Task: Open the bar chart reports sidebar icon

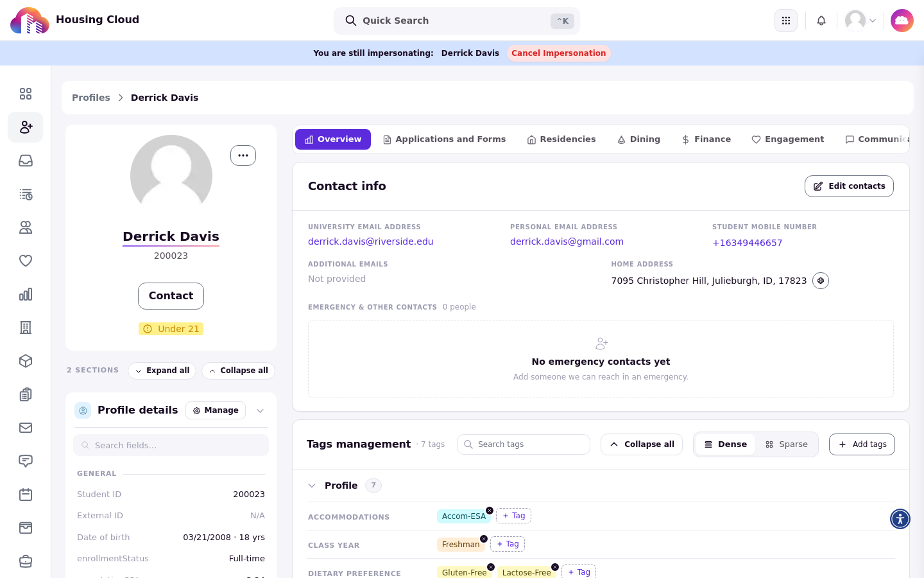Action: pos(26,294)
